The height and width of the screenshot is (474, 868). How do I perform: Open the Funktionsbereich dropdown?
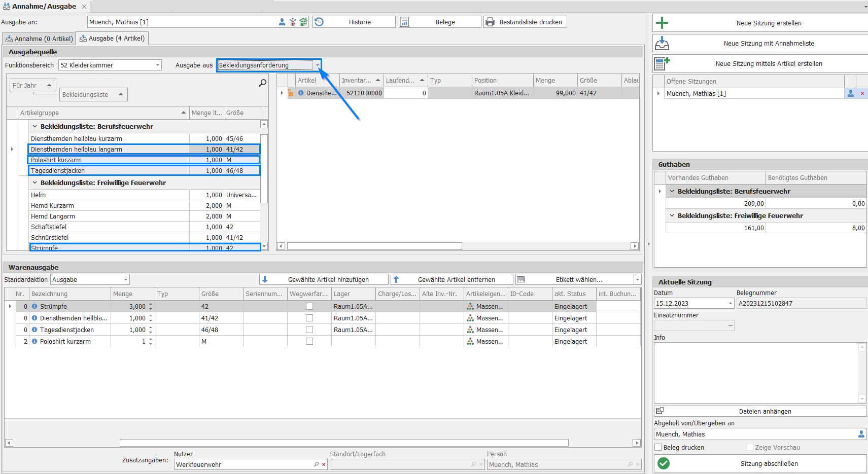(x=158, y=65)
